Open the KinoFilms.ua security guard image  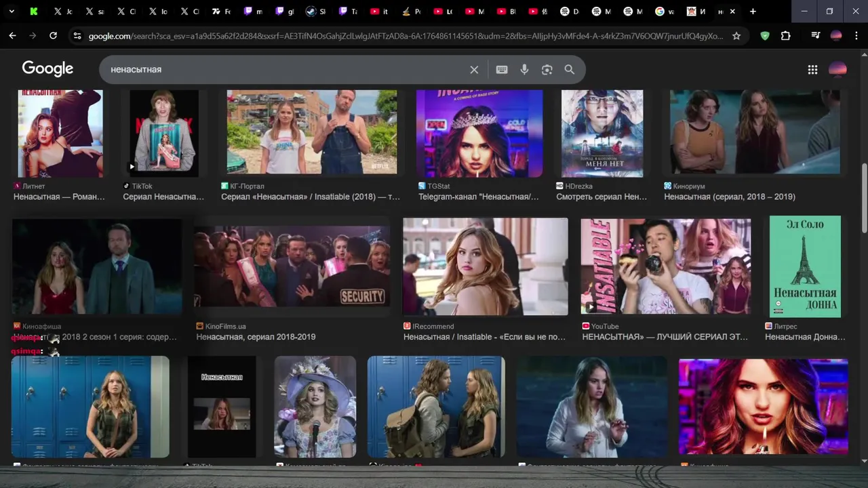[292, 266]
